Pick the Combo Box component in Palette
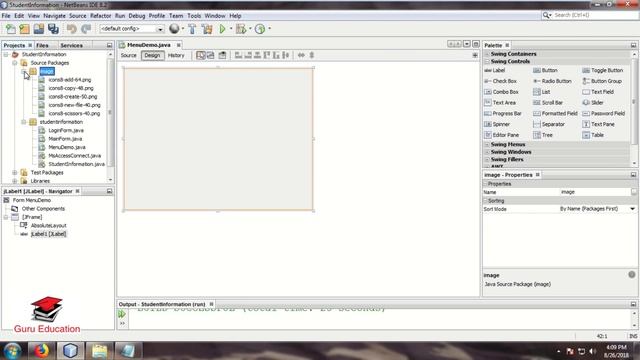 pyautogui.click(x=501, y=92)
